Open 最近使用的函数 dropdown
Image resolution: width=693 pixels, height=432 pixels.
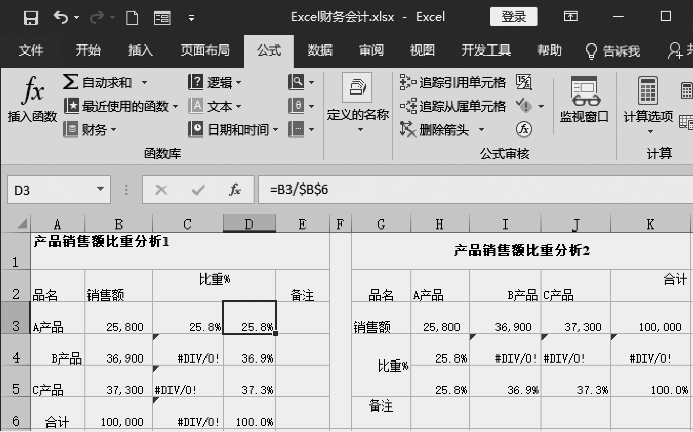point(121,106)
